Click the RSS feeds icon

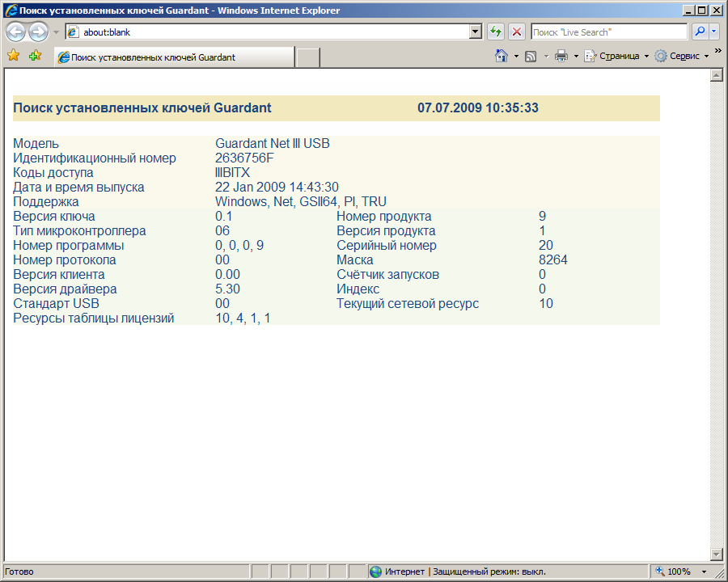531,56
